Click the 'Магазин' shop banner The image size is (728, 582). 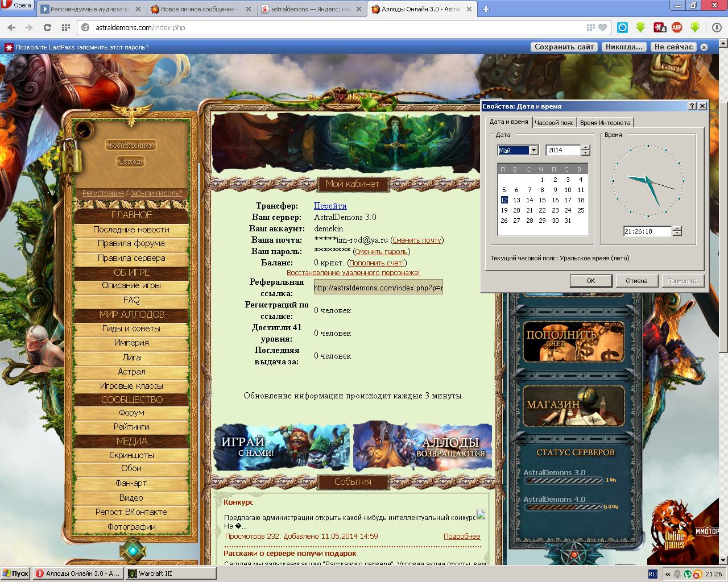pos(573,406)
